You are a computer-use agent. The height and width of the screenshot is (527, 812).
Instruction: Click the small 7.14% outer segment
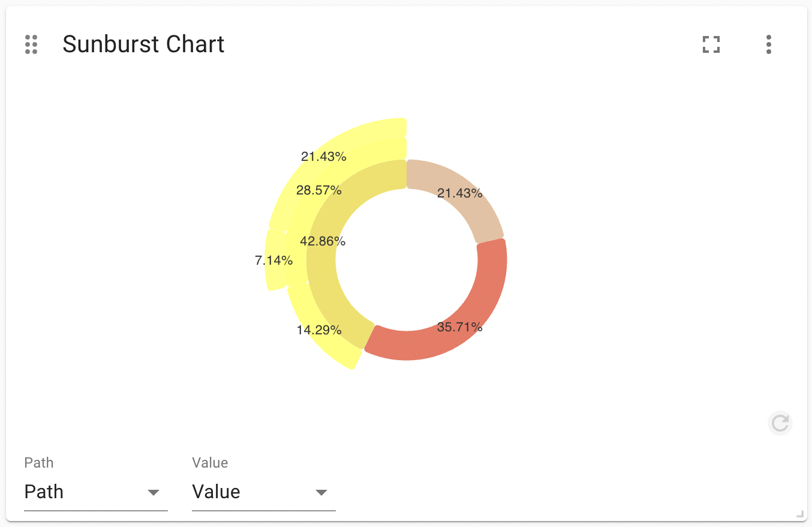pos(274,260)
